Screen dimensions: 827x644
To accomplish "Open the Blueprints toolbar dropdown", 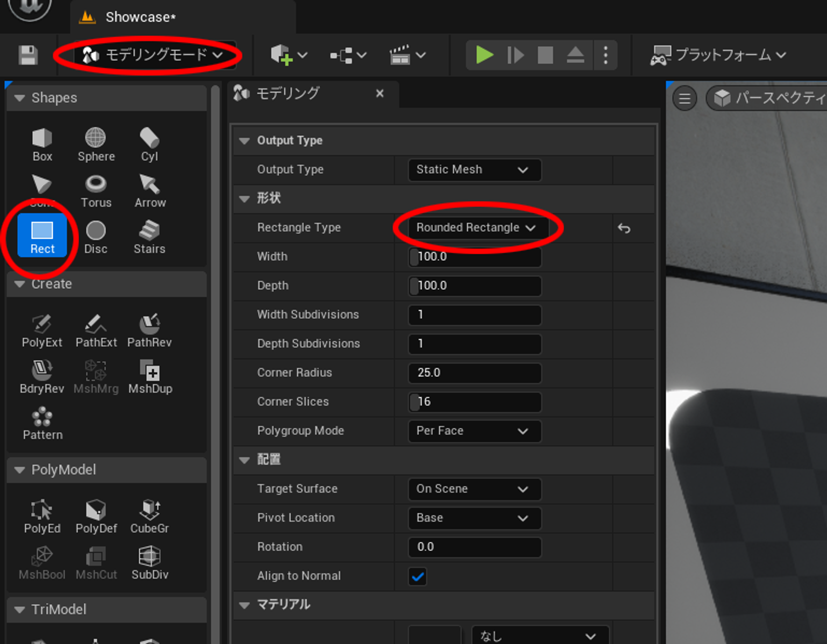I will pos(348,55).
